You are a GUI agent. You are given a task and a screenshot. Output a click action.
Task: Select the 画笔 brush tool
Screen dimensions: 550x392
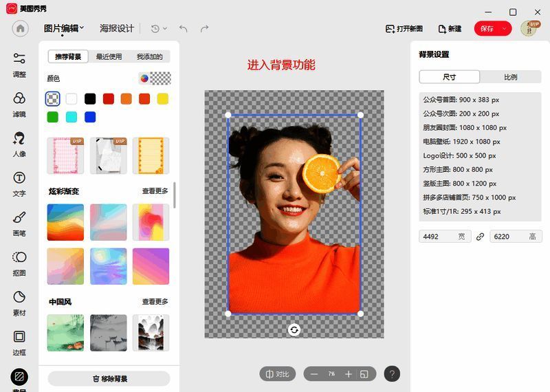tap(19, 224)
